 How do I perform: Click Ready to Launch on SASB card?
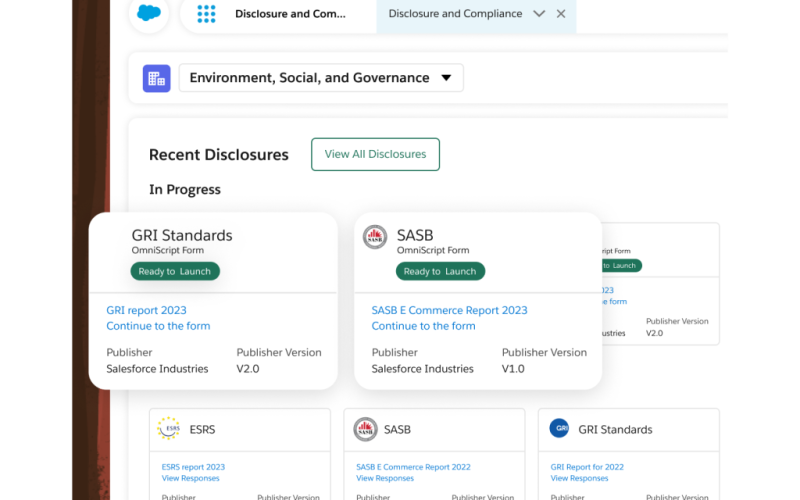pyautogui.click(x=440, y=271)
